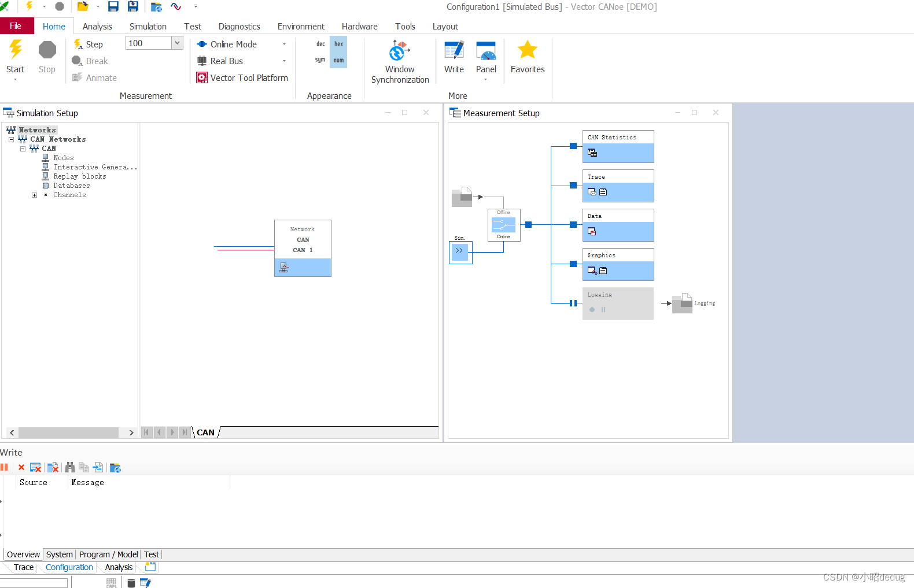
Task: Open Window Synchronization
Action: pyautogui.click(x=400, y=62)
